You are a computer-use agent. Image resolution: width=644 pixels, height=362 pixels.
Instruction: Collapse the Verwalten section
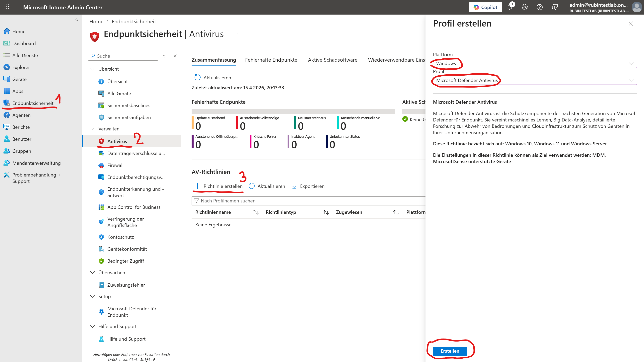tap(93, 129)
